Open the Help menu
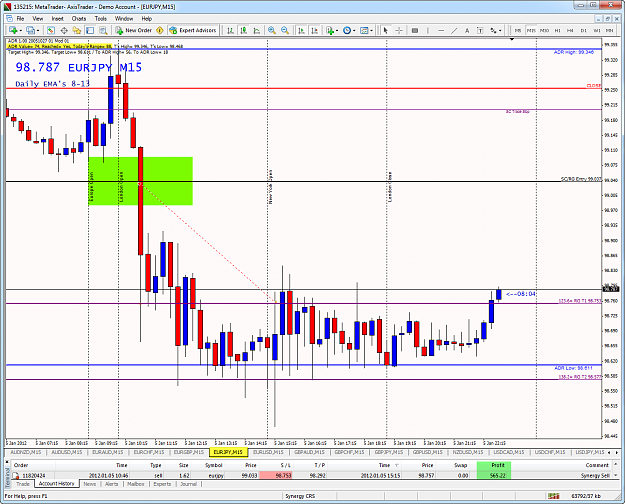The height and width of the screenshot is (504, 625). pos(147,18)
